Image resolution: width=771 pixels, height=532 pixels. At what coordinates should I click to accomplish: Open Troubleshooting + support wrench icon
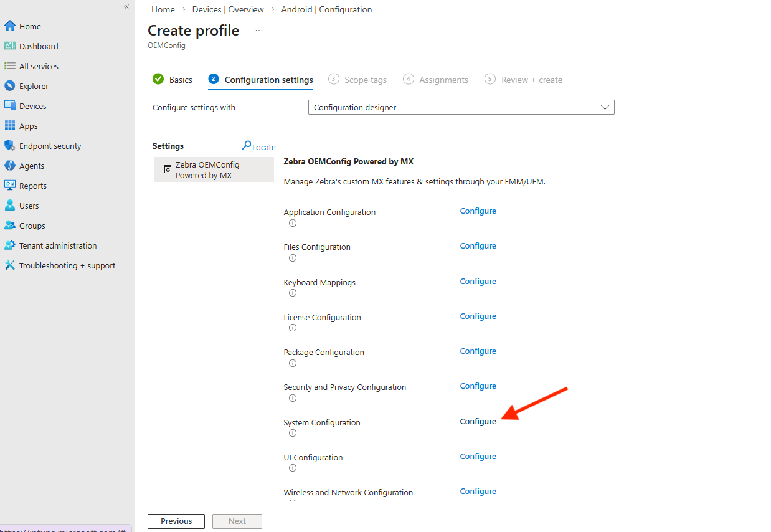pos(10,265)
